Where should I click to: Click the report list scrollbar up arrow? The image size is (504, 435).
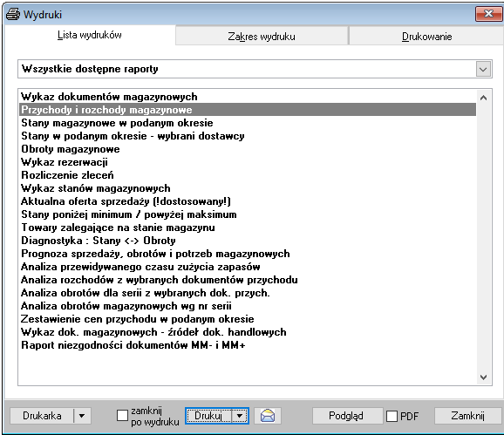[x=483, y=98]
